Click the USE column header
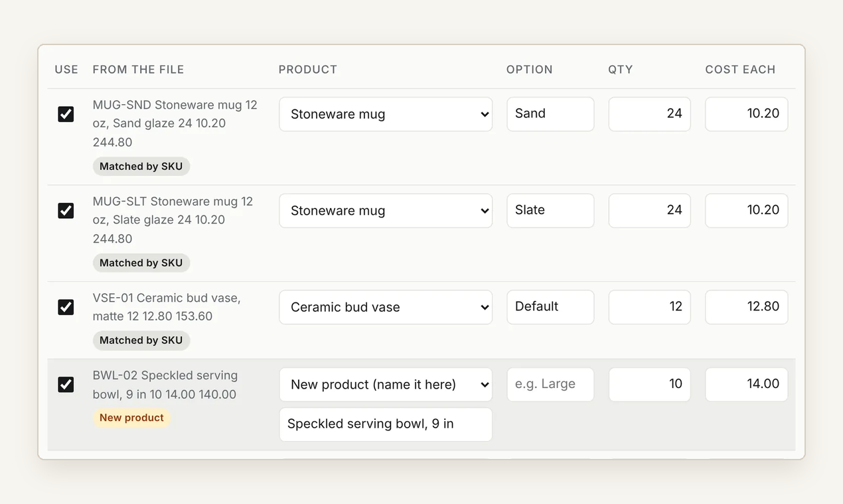 [x=66, y=70]
